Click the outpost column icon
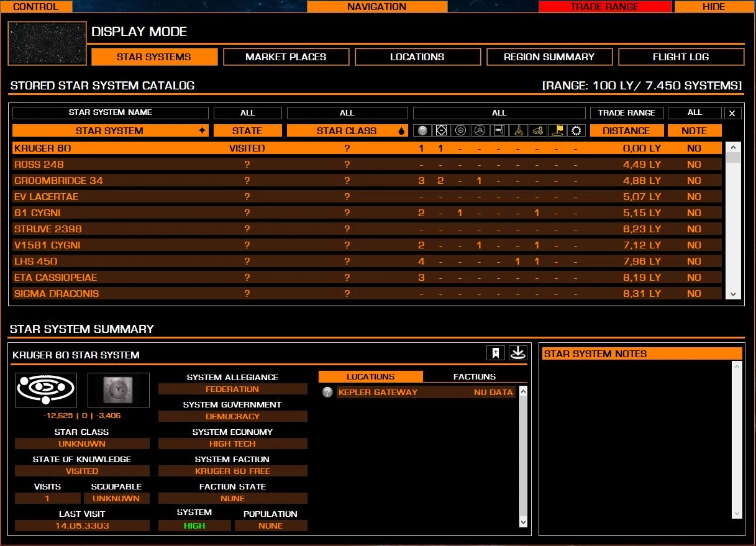This screenshot has height=546, width=756. (499, 130)
